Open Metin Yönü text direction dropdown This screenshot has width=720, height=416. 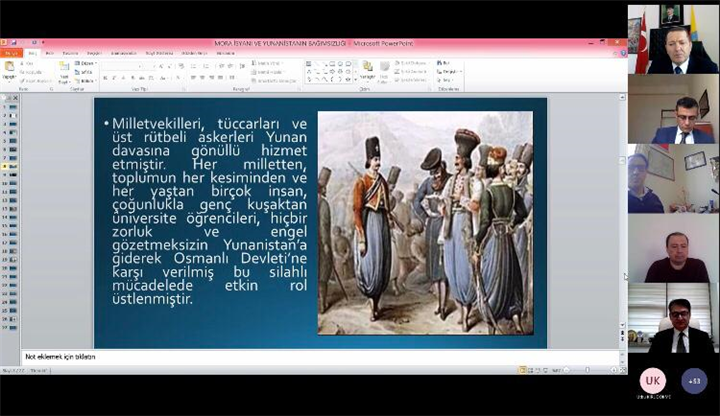[267, 63]
